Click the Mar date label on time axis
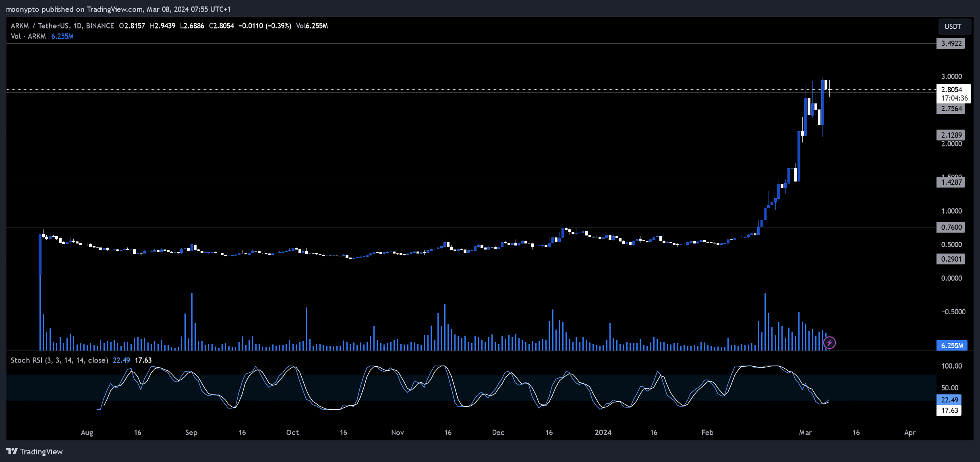 point(805,433)
